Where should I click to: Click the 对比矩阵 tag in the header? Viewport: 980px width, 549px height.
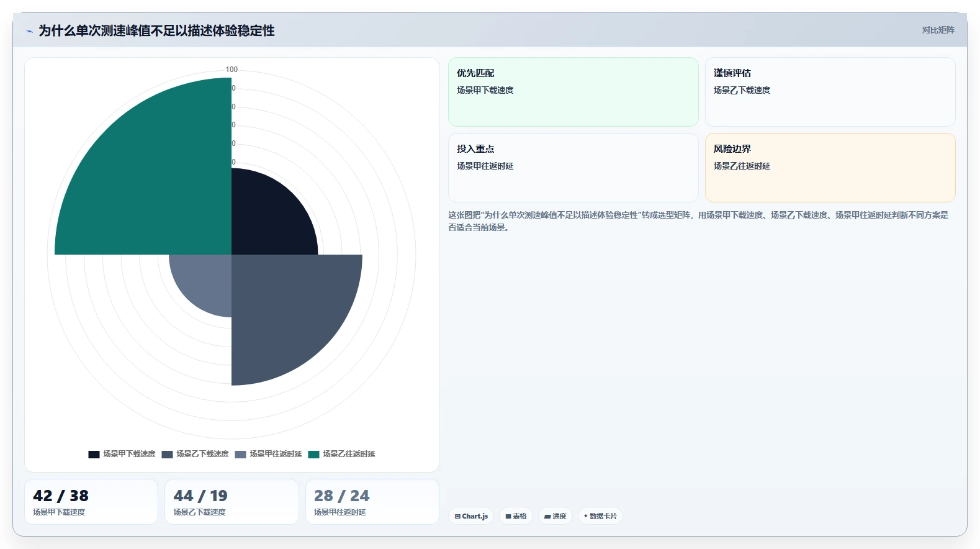938,30
